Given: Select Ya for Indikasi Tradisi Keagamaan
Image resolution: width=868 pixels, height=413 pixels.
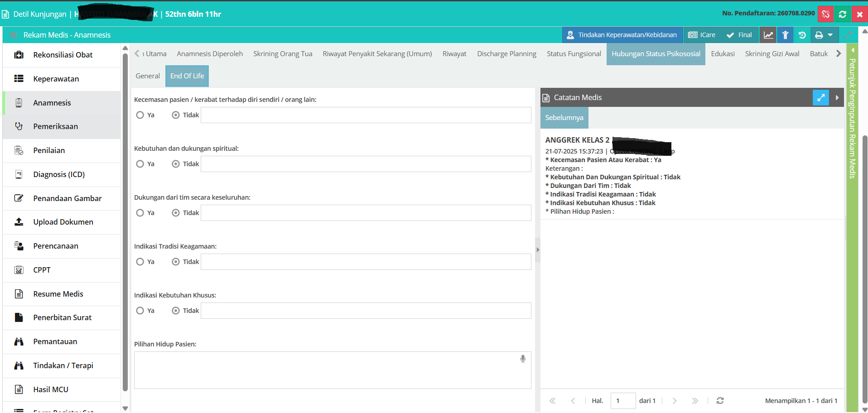Looking at the screenshot, I should coord(140,262).
